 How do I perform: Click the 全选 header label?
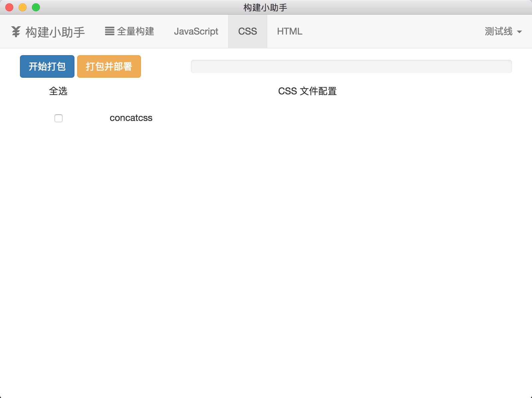click(x=58, y=91)
